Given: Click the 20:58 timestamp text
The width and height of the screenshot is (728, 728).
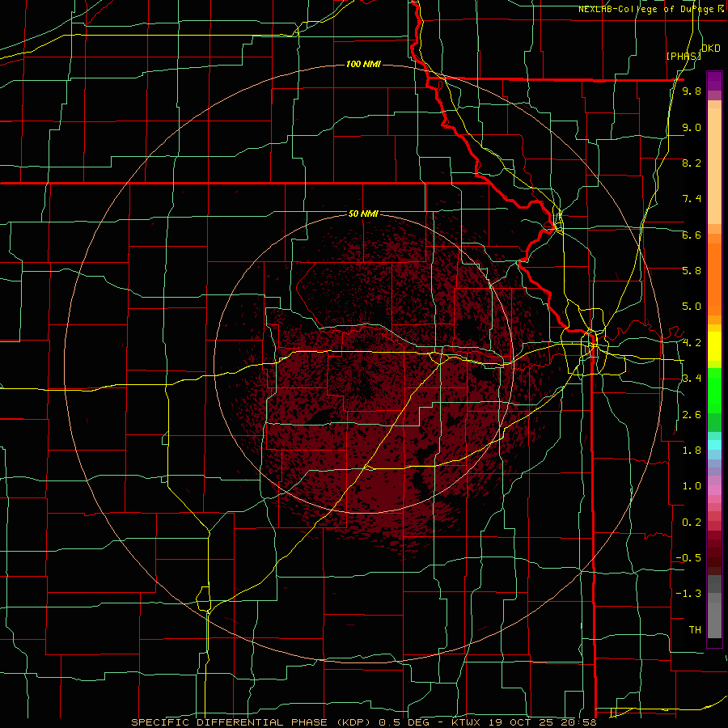Looking at the screenshot, I should pos(579,722).
